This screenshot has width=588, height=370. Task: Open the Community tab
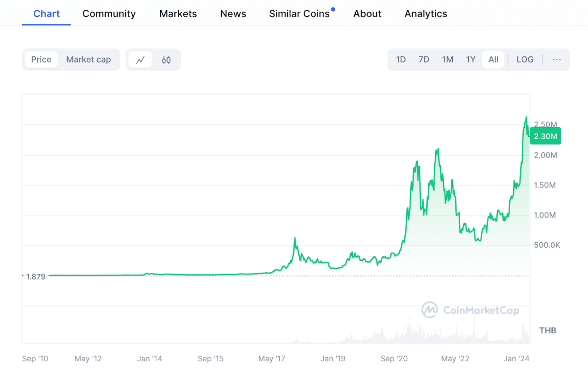tap(109, 14)
